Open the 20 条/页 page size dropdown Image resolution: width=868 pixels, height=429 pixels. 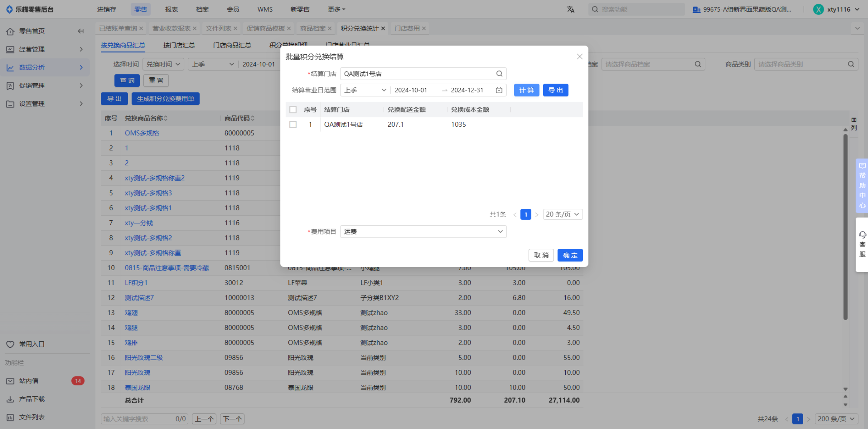pyautogui.click(x=562, y=214)
